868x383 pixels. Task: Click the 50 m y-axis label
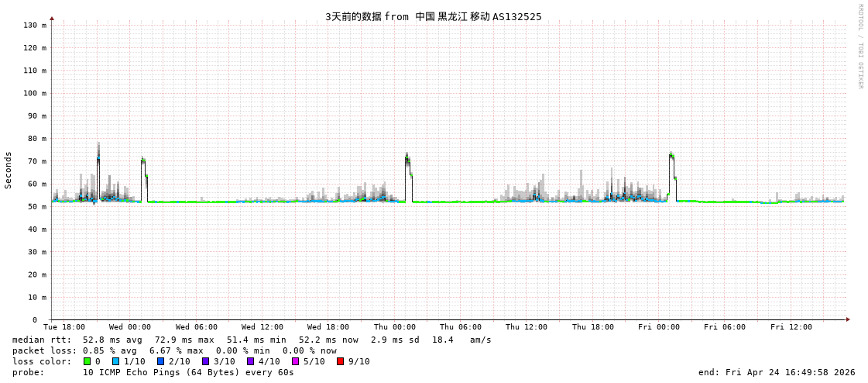click(36, 207)
